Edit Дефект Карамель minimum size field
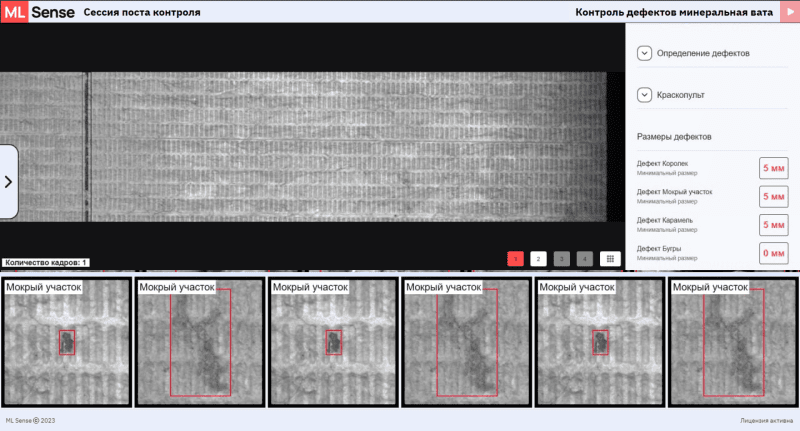 (x=773, y=224)
